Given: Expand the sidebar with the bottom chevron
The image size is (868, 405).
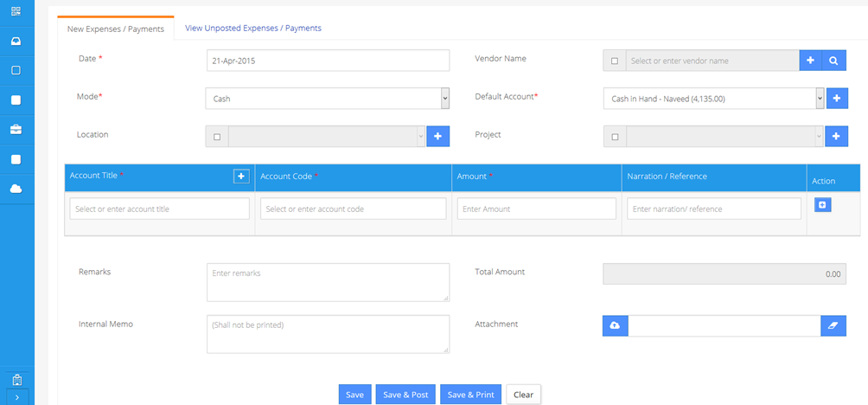Looking at the screenshot, I should pos(16,397).
